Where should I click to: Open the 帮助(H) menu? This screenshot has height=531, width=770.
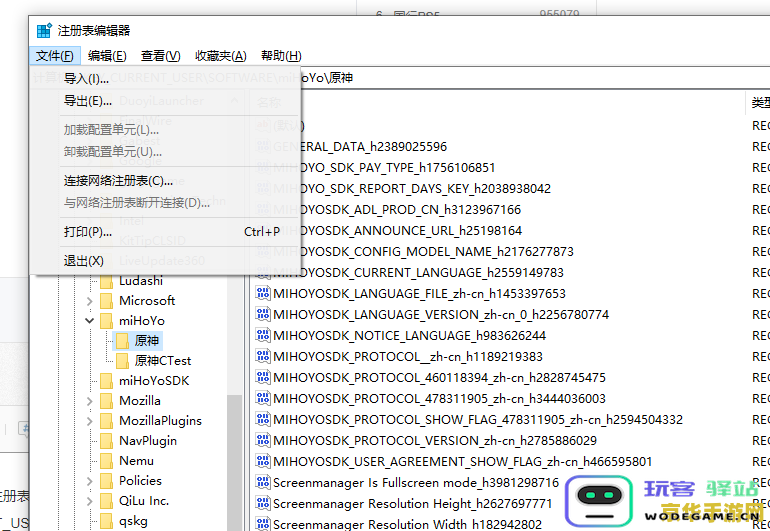[x=281, y=56]
